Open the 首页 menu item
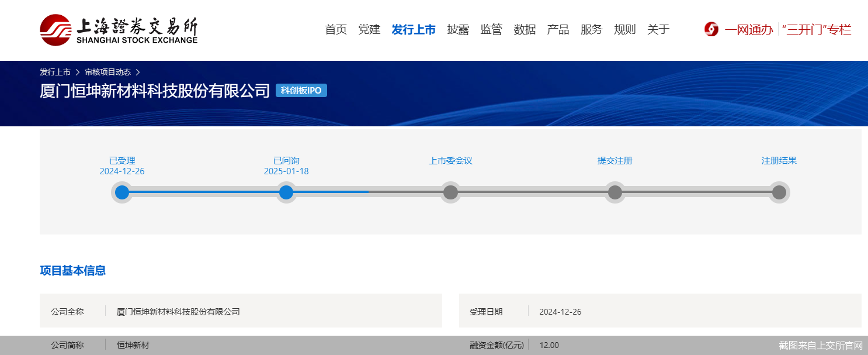 click(x=335, y=29)
